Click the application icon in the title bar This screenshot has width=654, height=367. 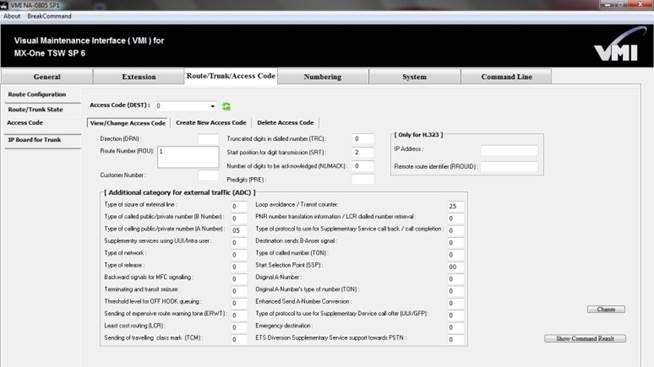4,5
